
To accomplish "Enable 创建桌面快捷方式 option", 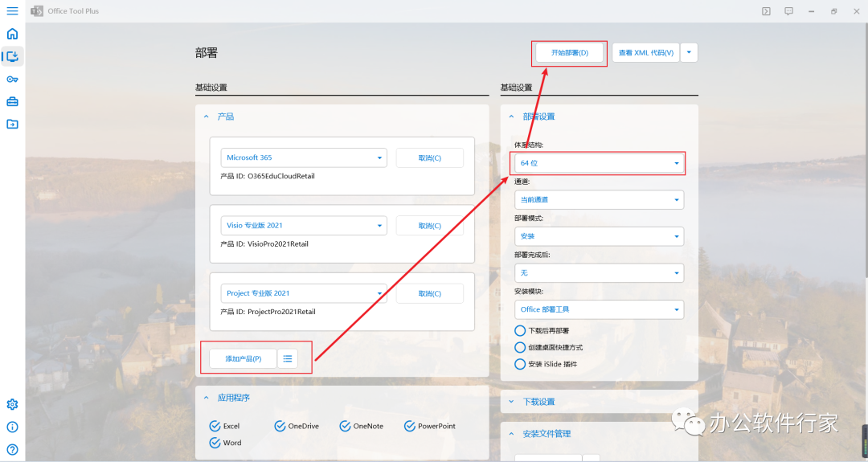I will coord(520,347).
